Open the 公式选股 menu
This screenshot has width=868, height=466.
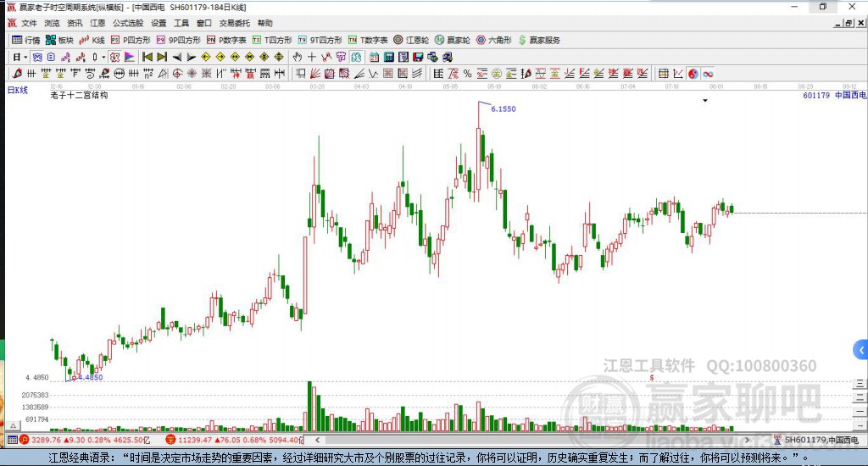click(128, 23)
